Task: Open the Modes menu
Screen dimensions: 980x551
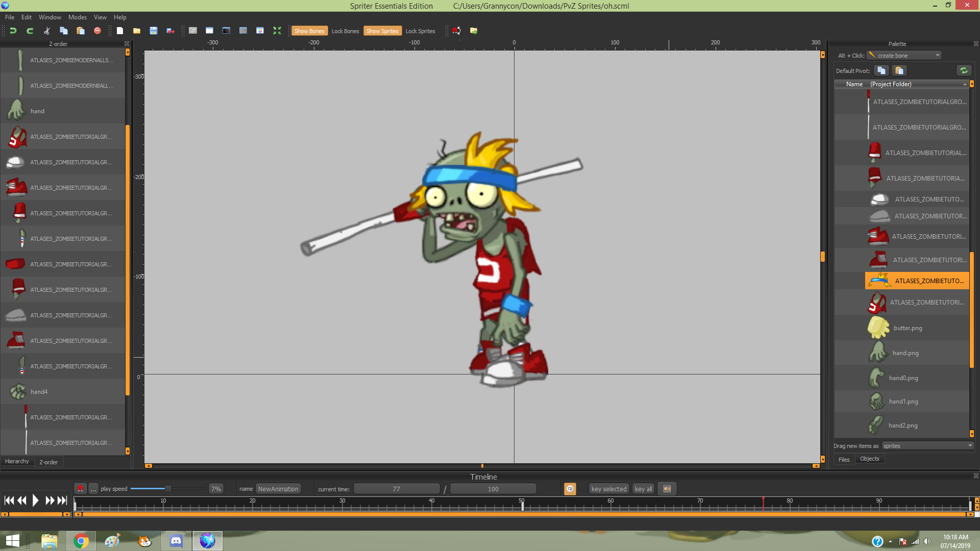Action: [78, 17]
